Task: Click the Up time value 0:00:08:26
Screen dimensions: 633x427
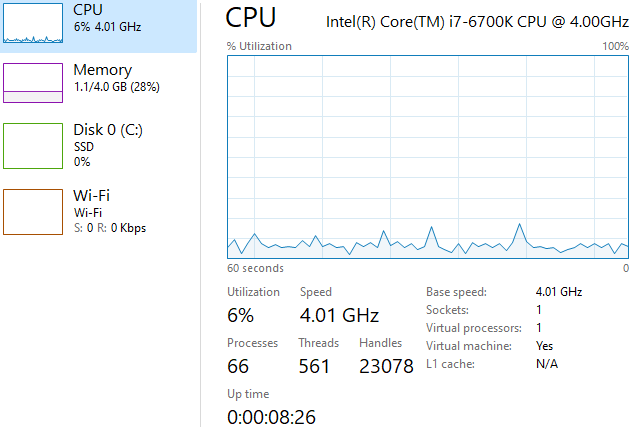Action: click(272, 415)
